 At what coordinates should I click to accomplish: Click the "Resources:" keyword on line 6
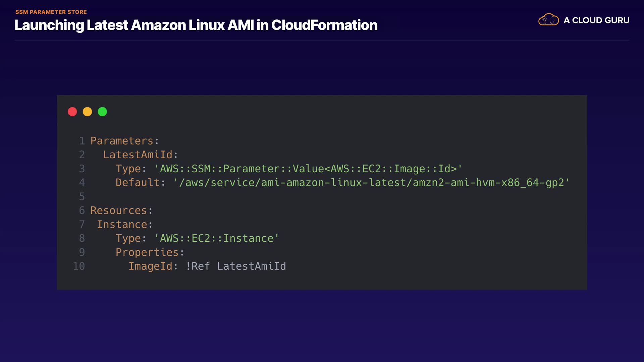121,210
